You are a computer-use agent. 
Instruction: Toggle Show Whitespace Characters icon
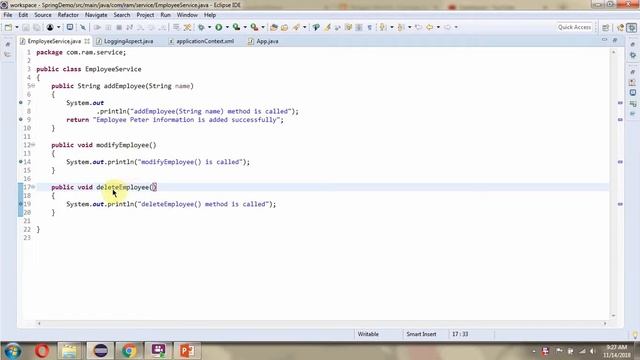tap(369, 27)
